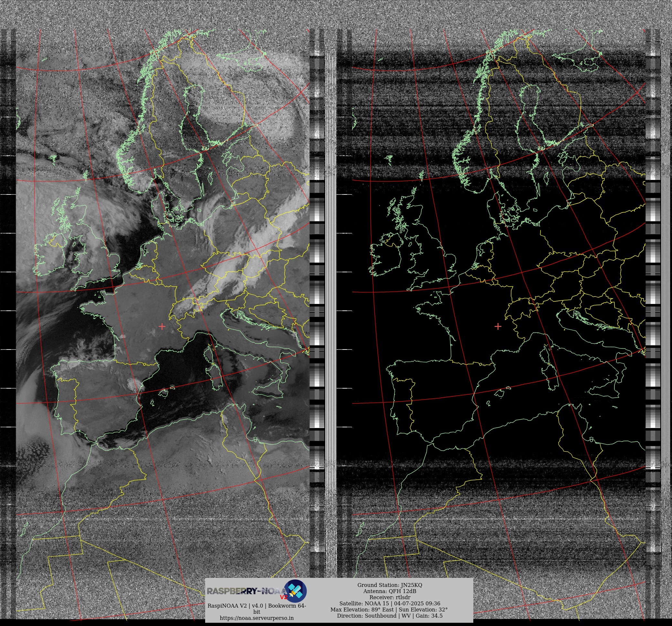Image resolution: width=672 pixels, height=626 pixels.
Task: Click Direction Southbound WV Gain line
Action: click(x=389, y=616)
